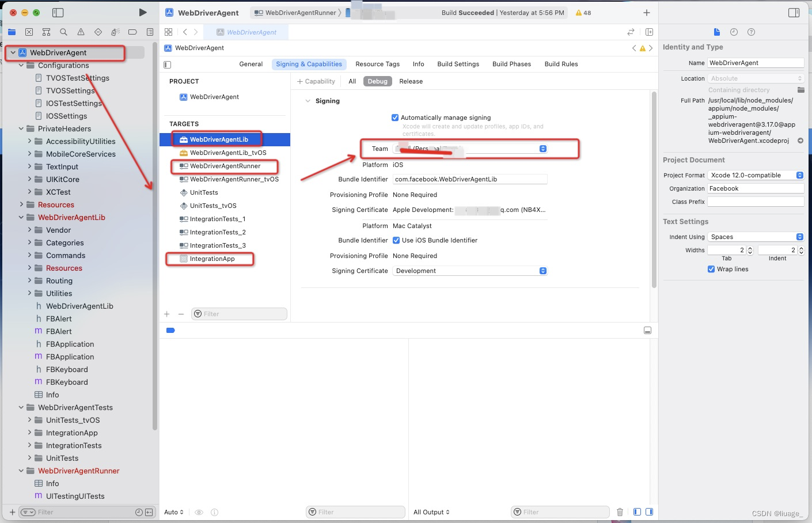
Task: Switch to the Info tab
Action: click(419, 64)
